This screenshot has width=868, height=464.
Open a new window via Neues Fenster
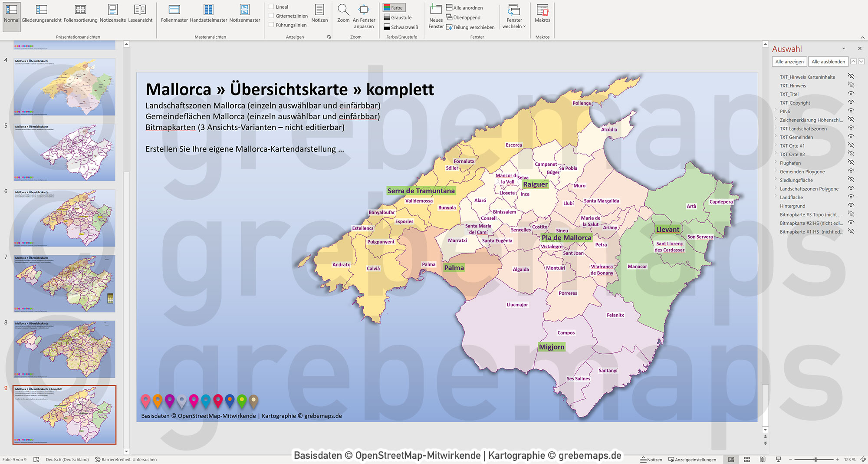coord(435,17)
